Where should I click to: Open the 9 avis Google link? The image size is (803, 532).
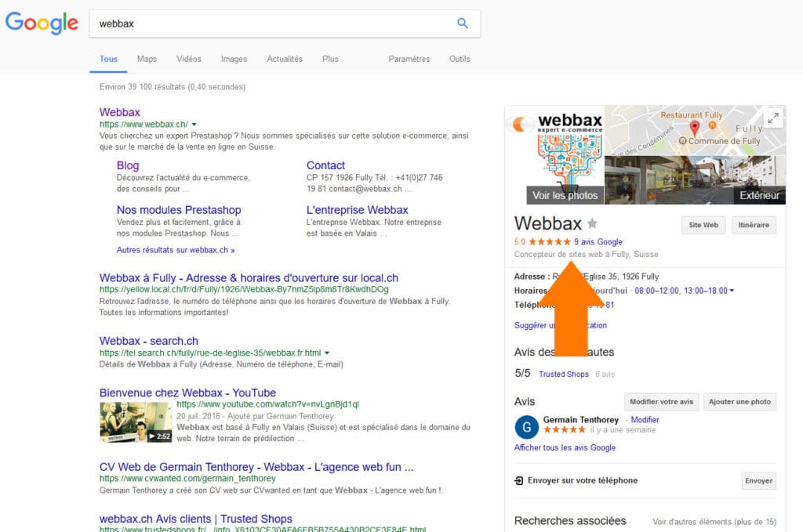(x=598, y=242)
